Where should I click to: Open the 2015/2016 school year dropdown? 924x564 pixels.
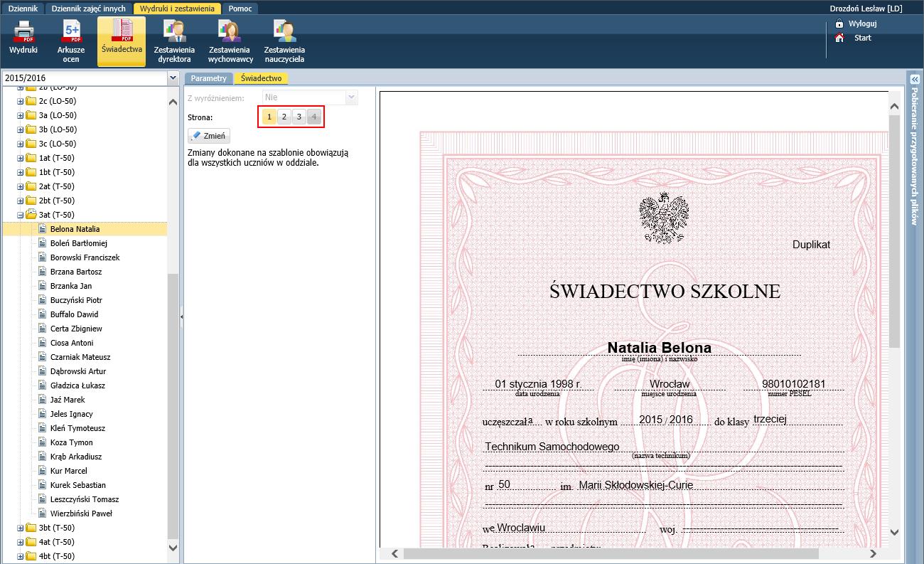(x=173, y=78)
